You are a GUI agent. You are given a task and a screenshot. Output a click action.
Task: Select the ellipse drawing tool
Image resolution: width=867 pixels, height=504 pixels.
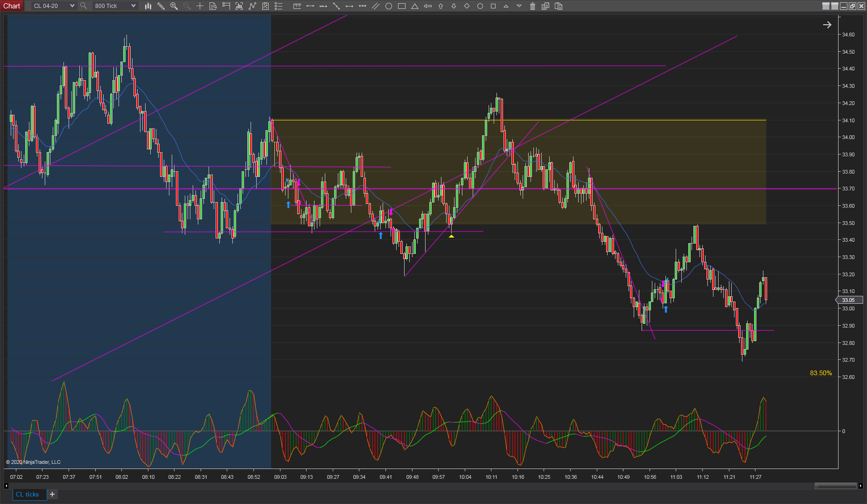coord(388,6)
